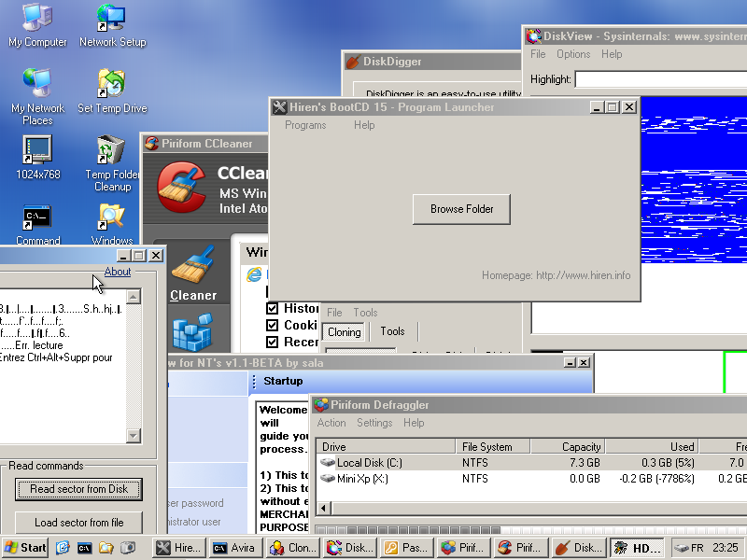Click the Local Disk (C:) drive icon in Defraggler
The height and width of the screenshot is (560, 747).
pyautogui.click(x=328, y=462)
